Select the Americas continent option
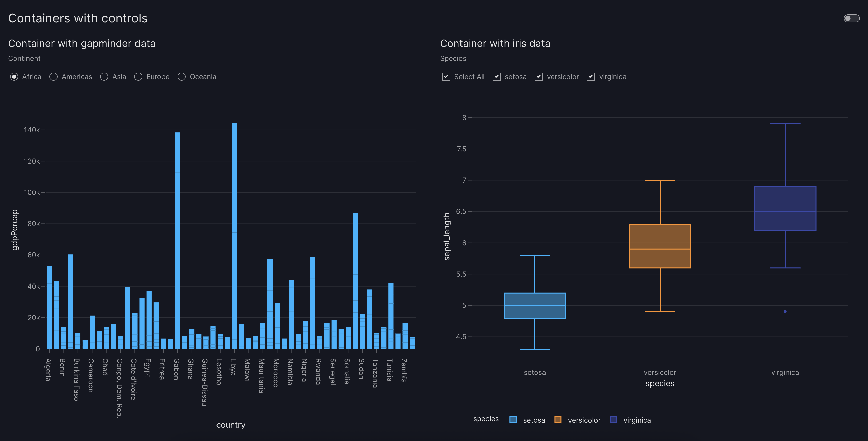 tap(53, 77)
